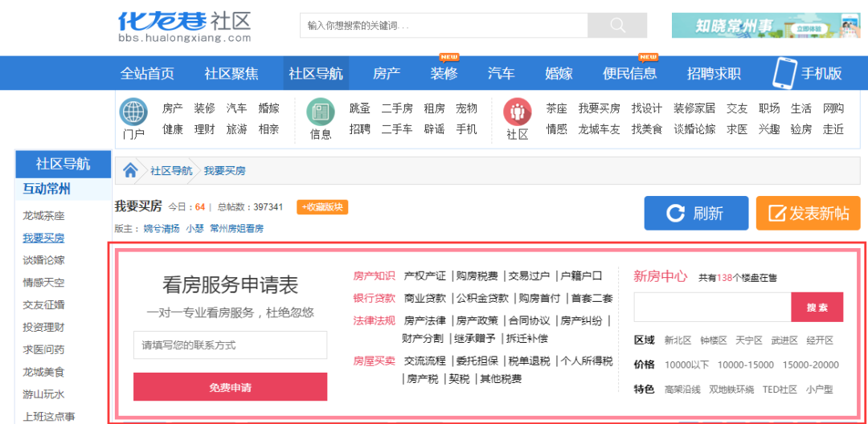The width and height of the screenshot is (868, 424).
Task: Focus the keyword search box at top
Action: pos(444,26)
